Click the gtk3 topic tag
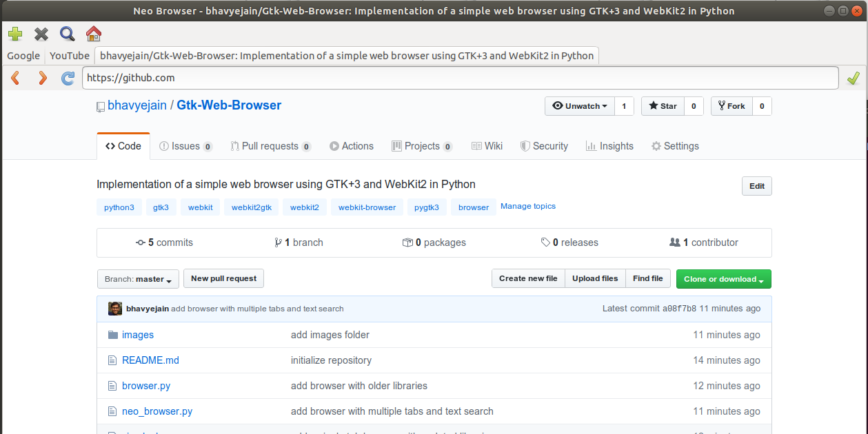Image resolution: width=868 pixels, height=434 pixels. pyautogui.click(x=161, y=207)
